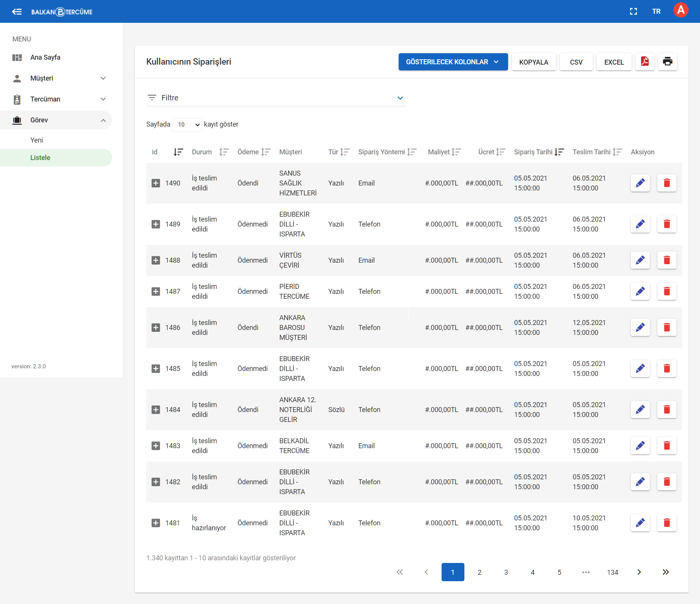This screenshot has height=604, width=700.
Task: Click 'İş hazırlanıyor' status in order 1481
Action: click(x=209, y=523)
